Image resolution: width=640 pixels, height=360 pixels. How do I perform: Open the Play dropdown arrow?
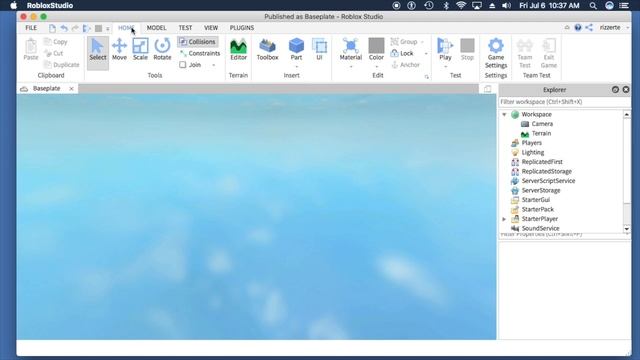(x=445, y=67)
